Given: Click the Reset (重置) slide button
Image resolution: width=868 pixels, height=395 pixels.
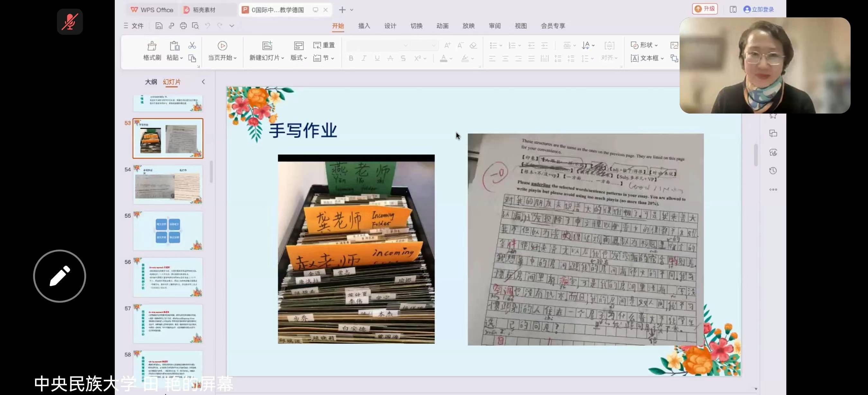Looking at the screenshot, I should 324,45.
